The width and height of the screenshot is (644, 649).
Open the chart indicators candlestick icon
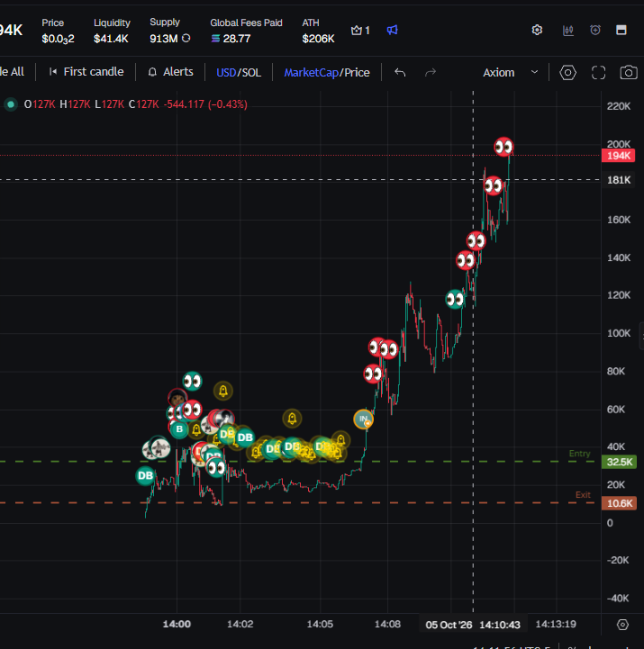tap(568, 31)
